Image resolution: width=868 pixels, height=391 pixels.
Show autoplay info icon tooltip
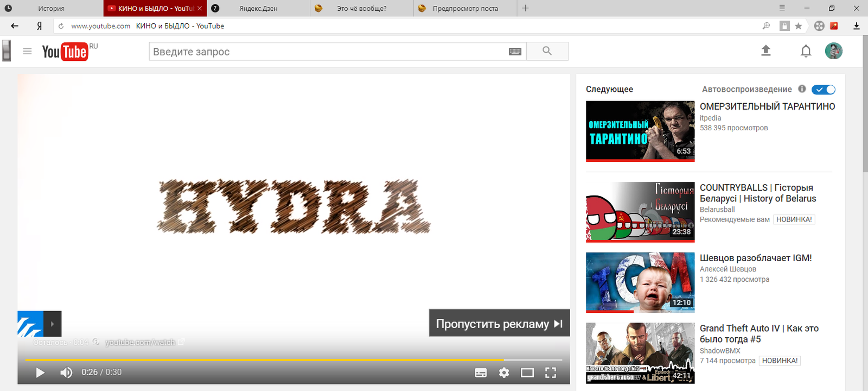point(802,89)
